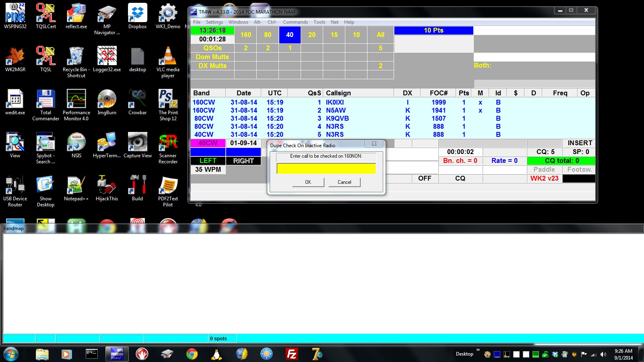Open the Commands menu in TR4W

[x=295, y=22]
